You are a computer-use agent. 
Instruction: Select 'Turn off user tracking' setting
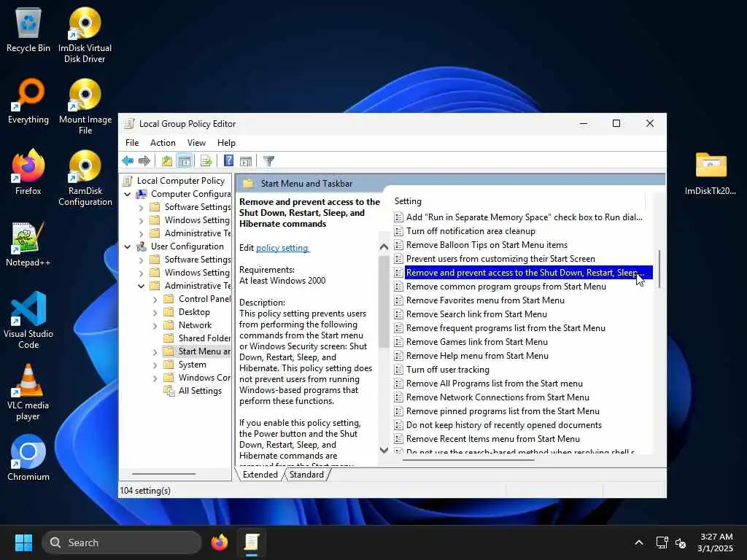click(x=448, y=370)
